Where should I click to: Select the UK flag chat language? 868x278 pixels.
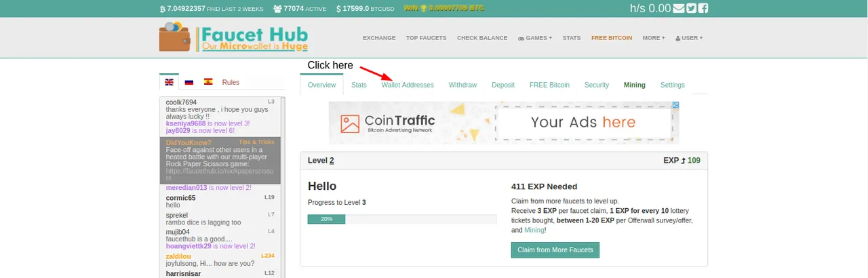pyautogui.click(x=169, y=82)
